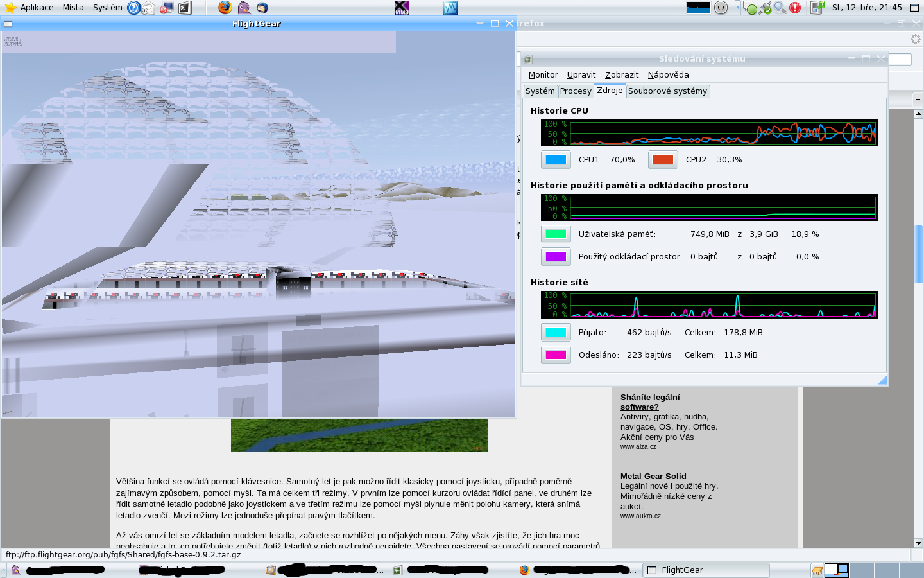Screen dimensions: 924x578
Task: Click the Firefox taskbar entry icon
Action: (524, 570)
